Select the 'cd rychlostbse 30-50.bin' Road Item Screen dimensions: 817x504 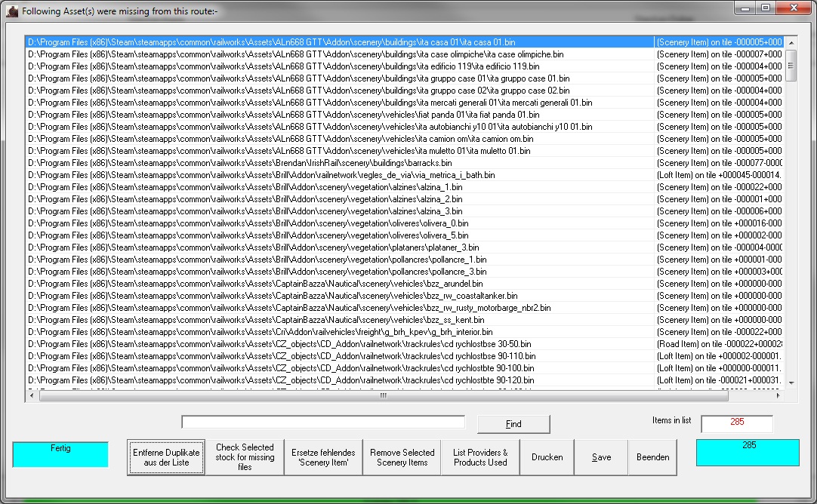click(x=302, y=343)
